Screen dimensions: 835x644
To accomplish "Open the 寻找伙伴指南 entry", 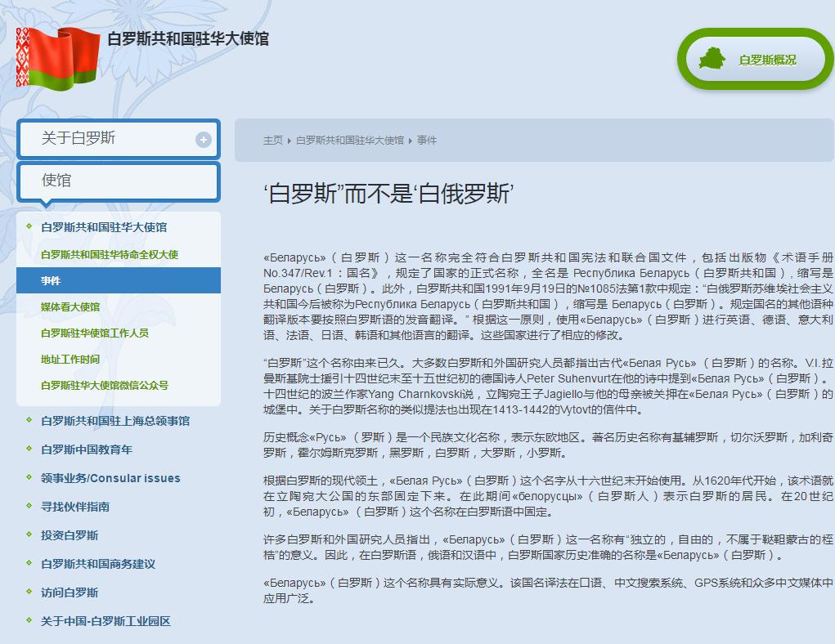I will coord(78,507).
